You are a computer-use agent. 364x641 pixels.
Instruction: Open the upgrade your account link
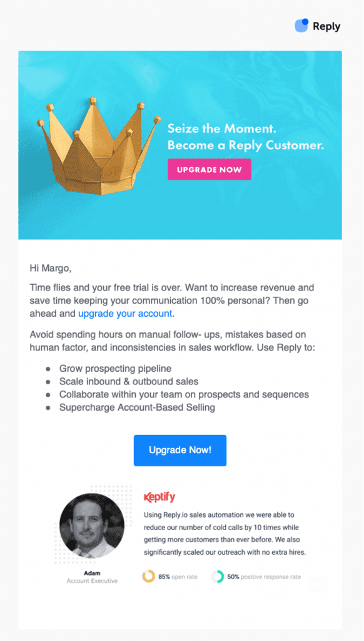point(124,313)
